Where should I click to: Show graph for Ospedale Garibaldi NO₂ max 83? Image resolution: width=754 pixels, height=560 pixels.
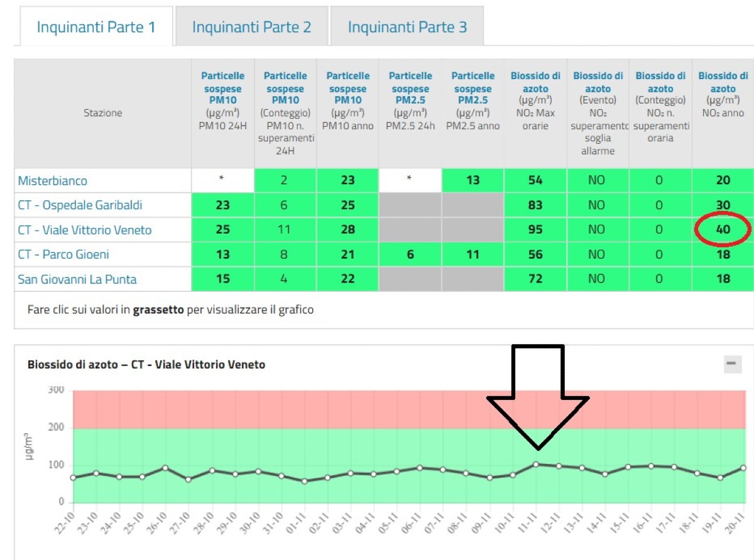tap(535, 205)
